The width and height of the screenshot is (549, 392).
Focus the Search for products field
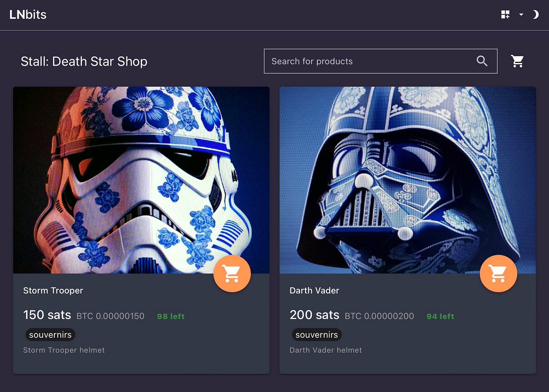(x=380, y=61)
